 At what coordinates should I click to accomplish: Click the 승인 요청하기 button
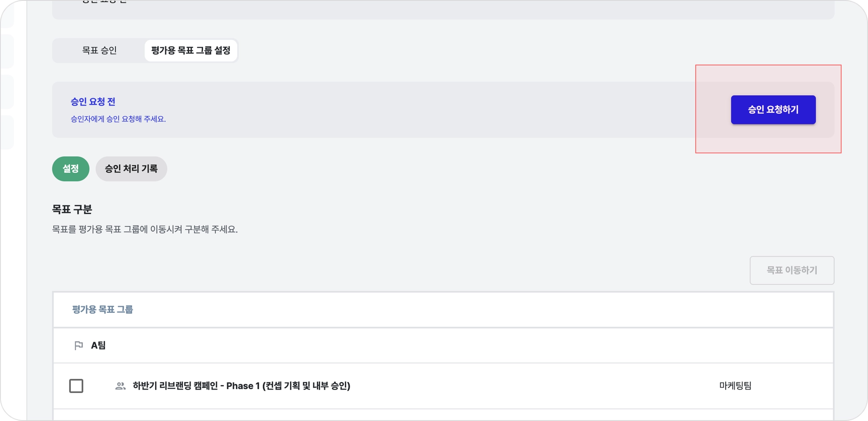point(773,110)
